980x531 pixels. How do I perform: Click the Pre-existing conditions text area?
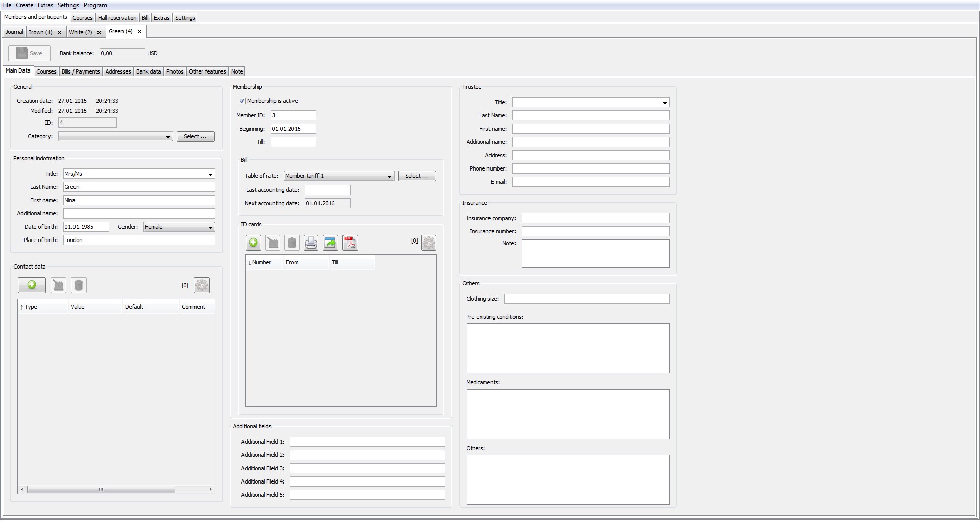click(568, 348)
